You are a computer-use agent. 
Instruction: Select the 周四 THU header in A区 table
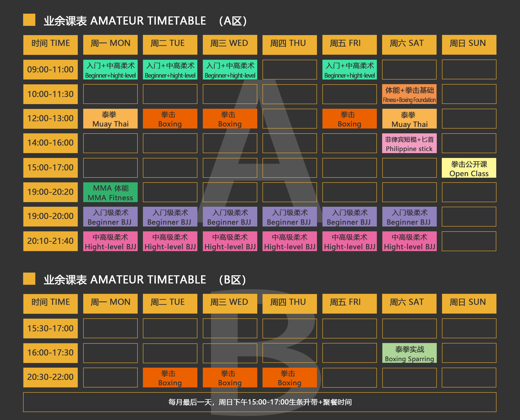(x=290, y=45)
